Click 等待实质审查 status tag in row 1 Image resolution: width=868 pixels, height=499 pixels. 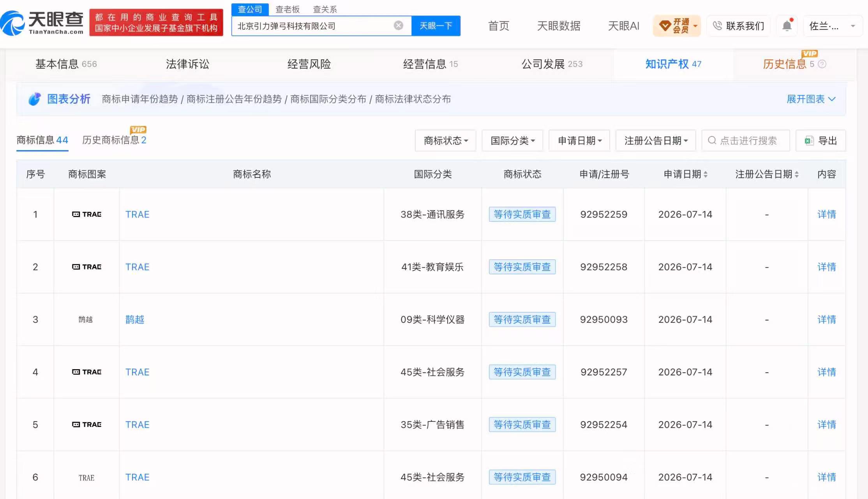[x=522, y=214]
